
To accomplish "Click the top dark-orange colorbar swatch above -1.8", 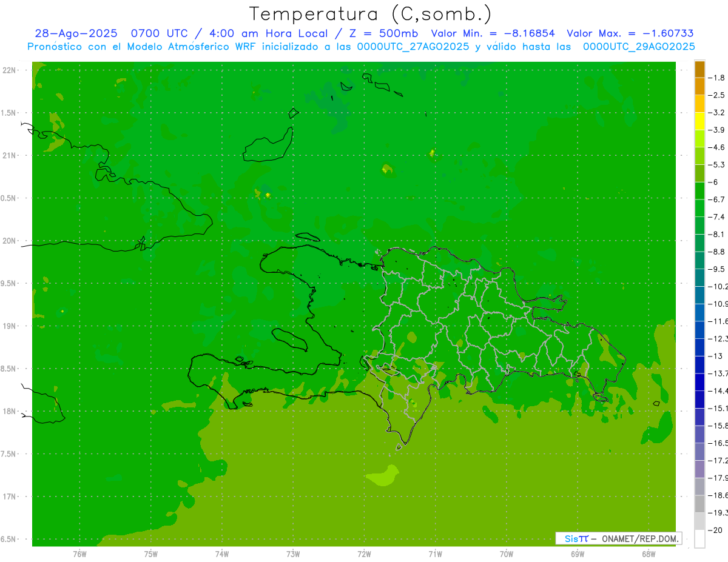I will point(699,69).
